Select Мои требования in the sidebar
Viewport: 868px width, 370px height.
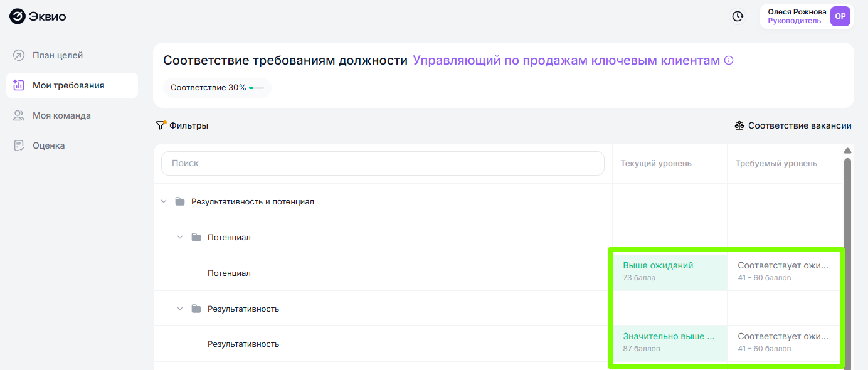pos(72,85)
